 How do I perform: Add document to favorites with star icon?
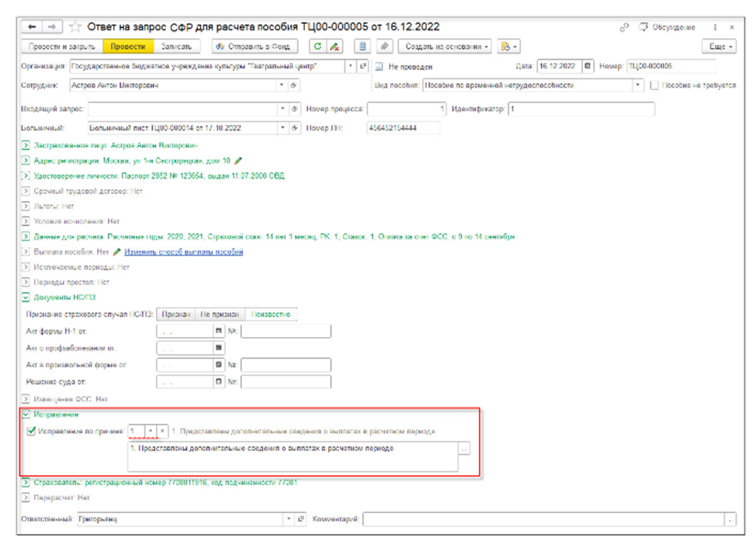[x=75, y=27]
